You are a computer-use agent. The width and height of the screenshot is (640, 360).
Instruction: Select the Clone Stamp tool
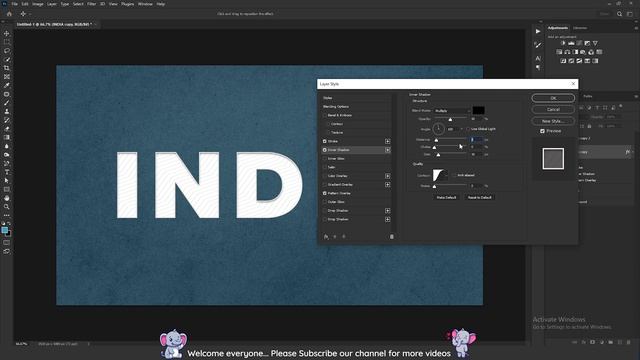[7, 111]
